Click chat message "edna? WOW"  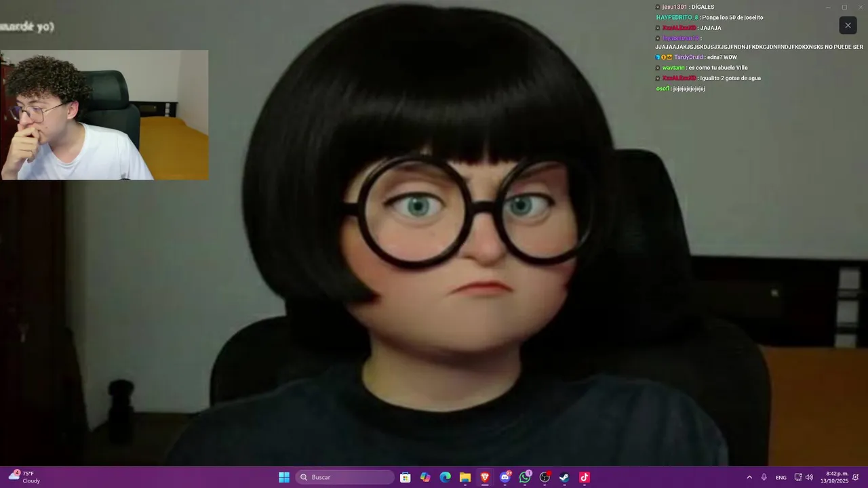click(x=722, y=58)
